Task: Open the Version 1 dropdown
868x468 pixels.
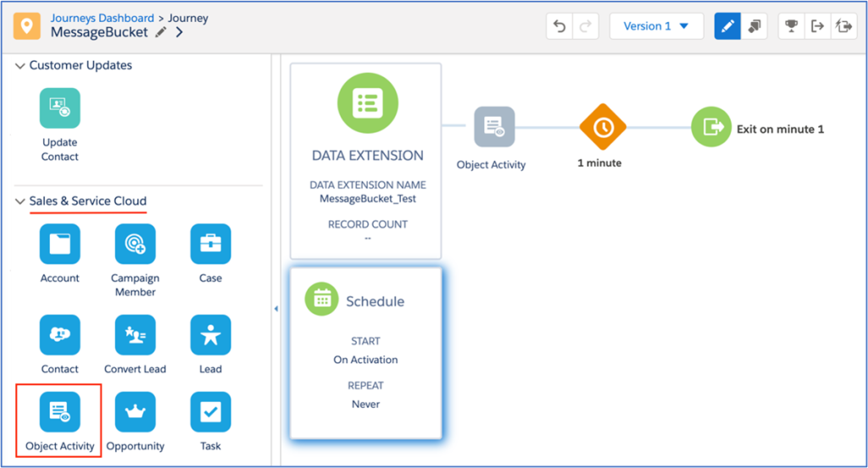Action: point(656,26)
